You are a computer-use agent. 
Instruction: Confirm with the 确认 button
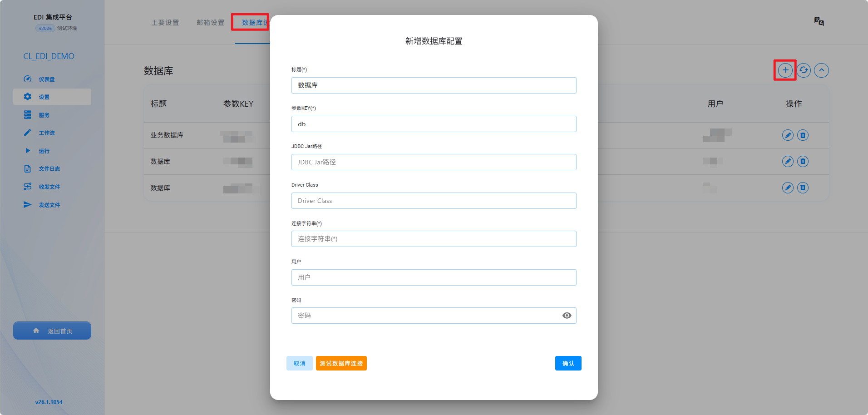tap(568, 363)
